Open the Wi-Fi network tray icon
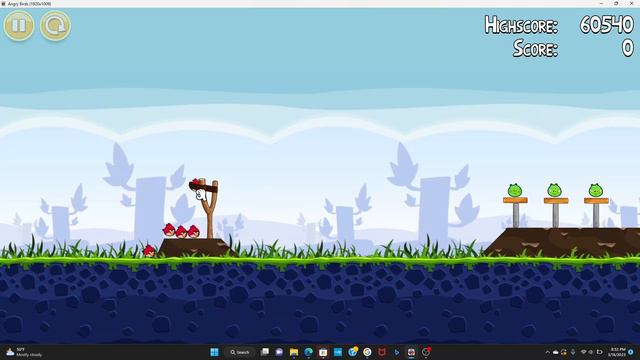The width and height of the screenshot is (640, 360). pyautogui.click(x=584, y=352)
